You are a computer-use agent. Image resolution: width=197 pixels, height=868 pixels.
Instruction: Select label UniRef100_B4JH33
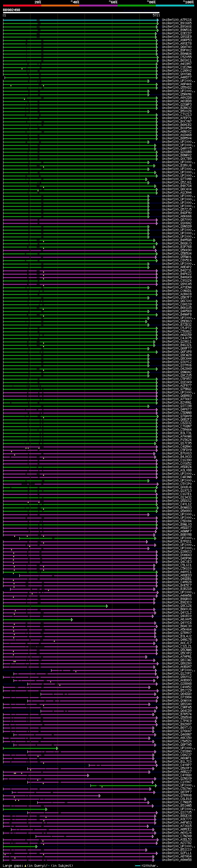tap(177, 457)
